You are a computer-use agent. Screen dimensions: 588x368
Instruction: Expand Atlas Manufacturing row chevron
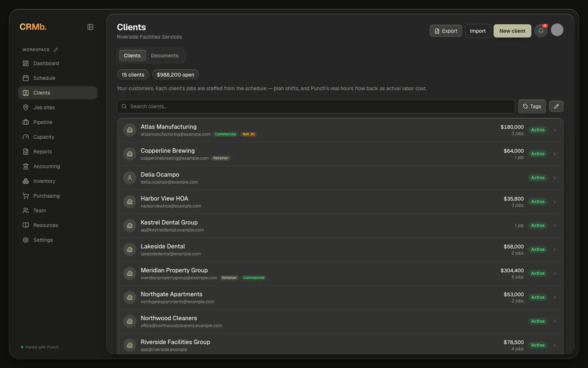click(x=555, y=130)
